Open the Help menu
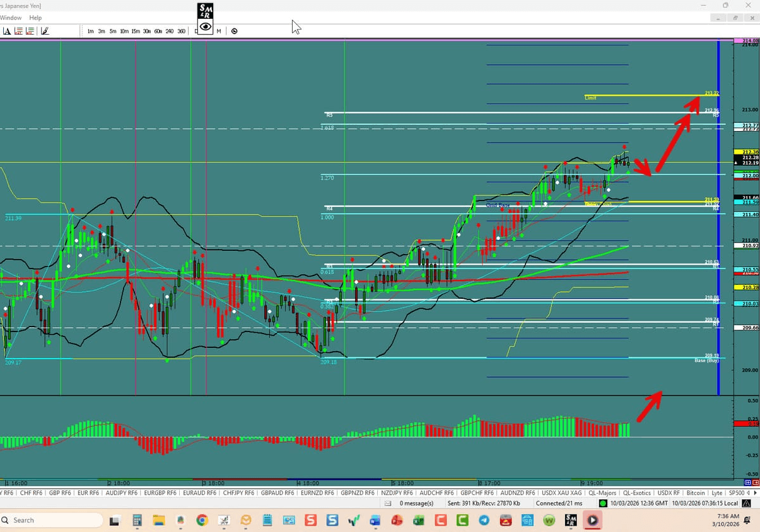 click(x=35, y=18)
